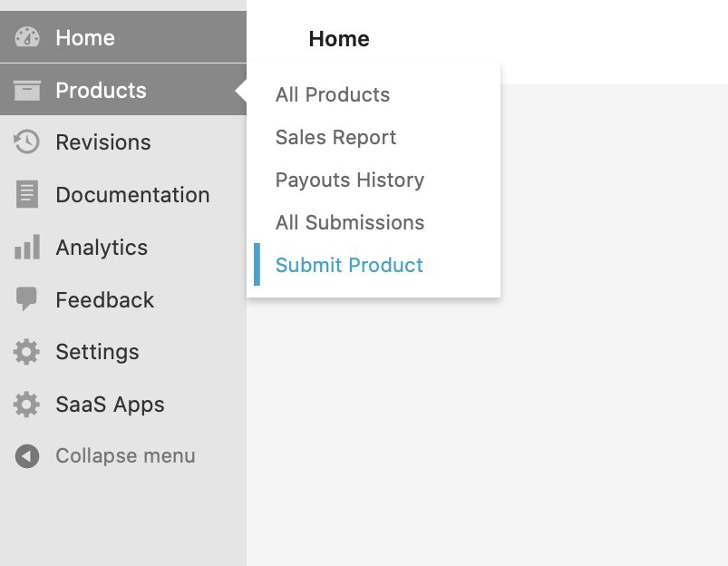Image resolution: width=728 pixels, height=566 pixels.
Task: Navigate to the Documentation section
Action: tap(132, 194)
